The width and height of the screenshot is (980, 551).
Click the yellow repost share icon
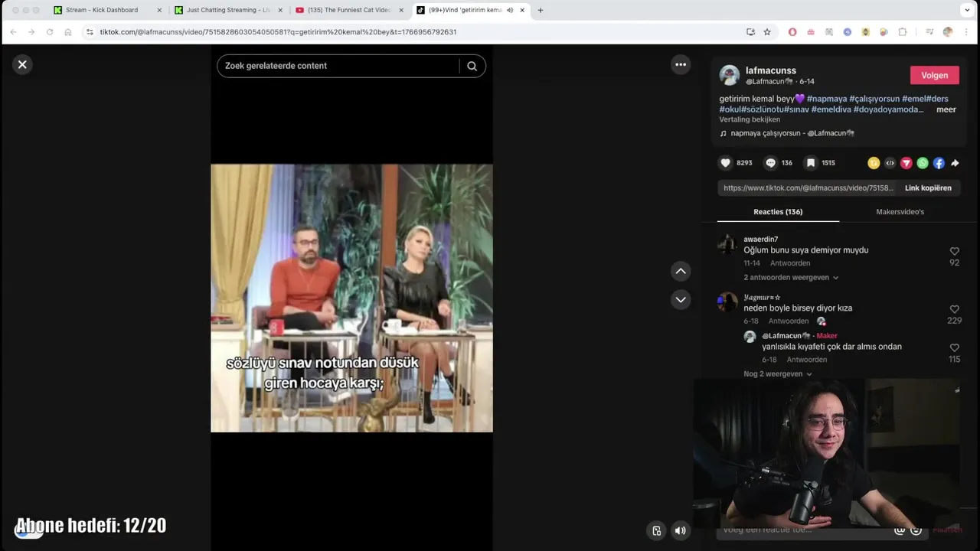click(x=873, y=163)
